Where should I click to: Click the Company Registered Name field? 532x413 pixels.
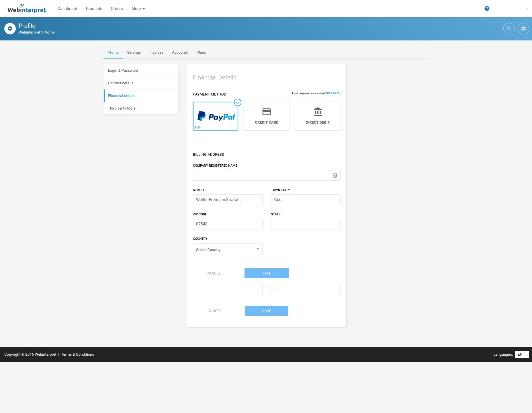(x=267, y=176)
